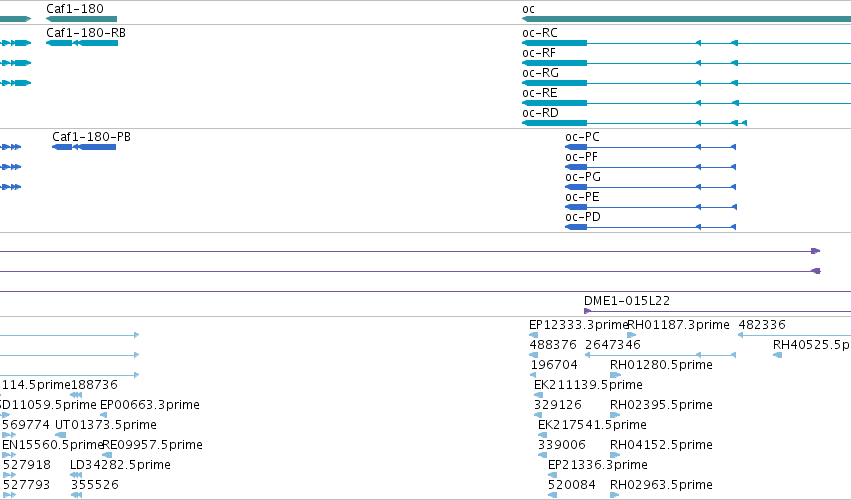851x500 pixels.
Task: Open the 482336 feature label
Action: pyautogui.click(x=762, y=325)
